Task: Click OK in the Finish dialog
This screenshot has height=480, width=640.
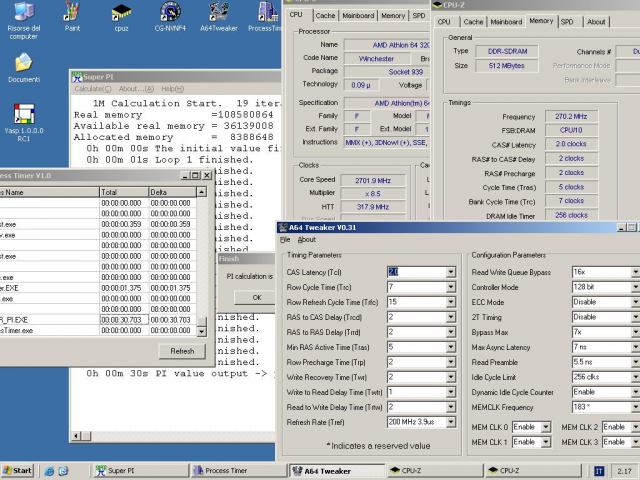Action: pyautogui.click(x=257, y=298)
